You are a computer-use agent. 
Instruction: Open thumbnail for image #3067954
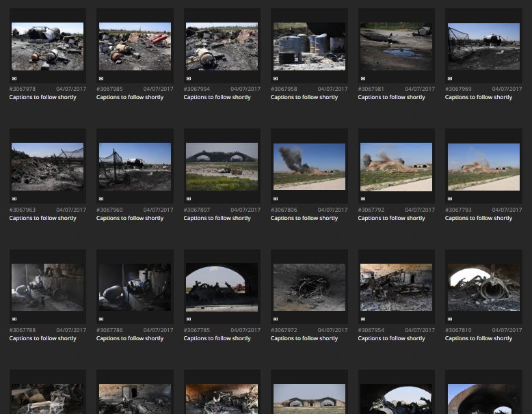tap(397, 287)
